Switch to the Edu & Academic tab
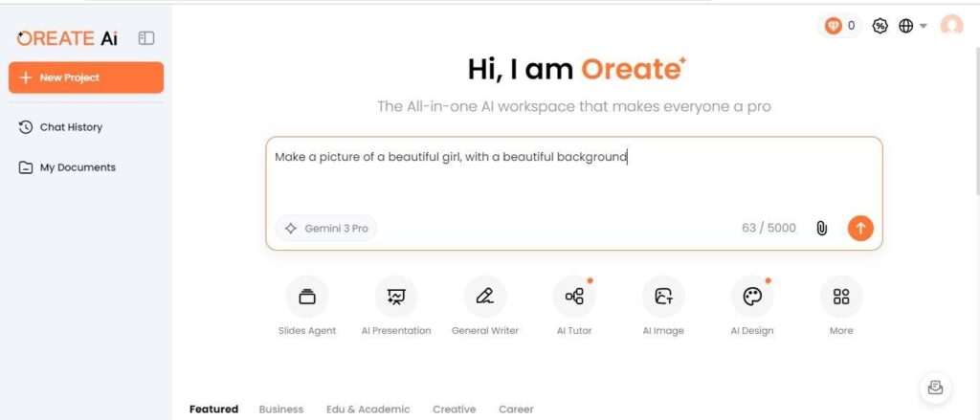The height and width of the screenshot is (420, 980). tap(367, 409)
